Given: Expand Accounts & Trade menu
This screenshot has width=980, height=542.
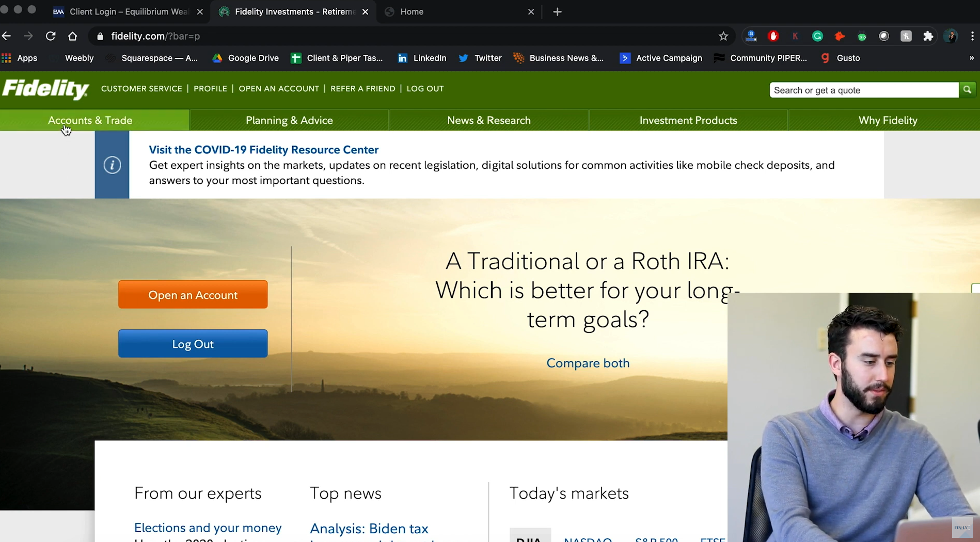Looking at the screenshot, I should [90, 120].
